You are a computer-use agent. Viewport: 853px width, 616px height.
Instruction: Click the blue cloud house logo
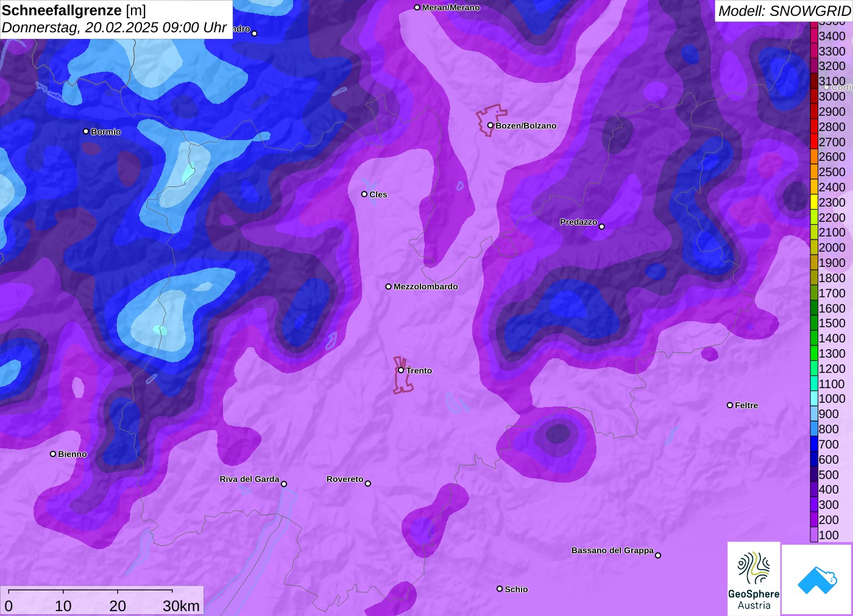[x=817, y=579]
